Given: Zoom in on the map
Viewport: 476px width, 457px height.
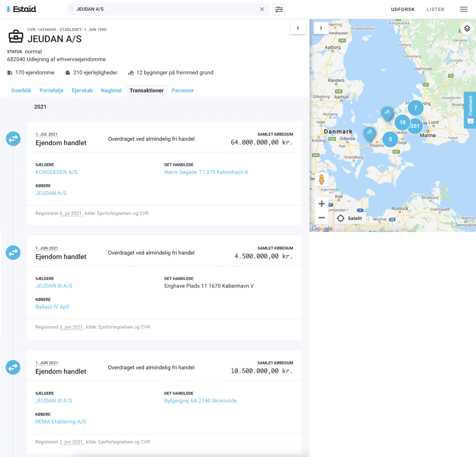Looking at the screenshot, I should click(321, 204).
